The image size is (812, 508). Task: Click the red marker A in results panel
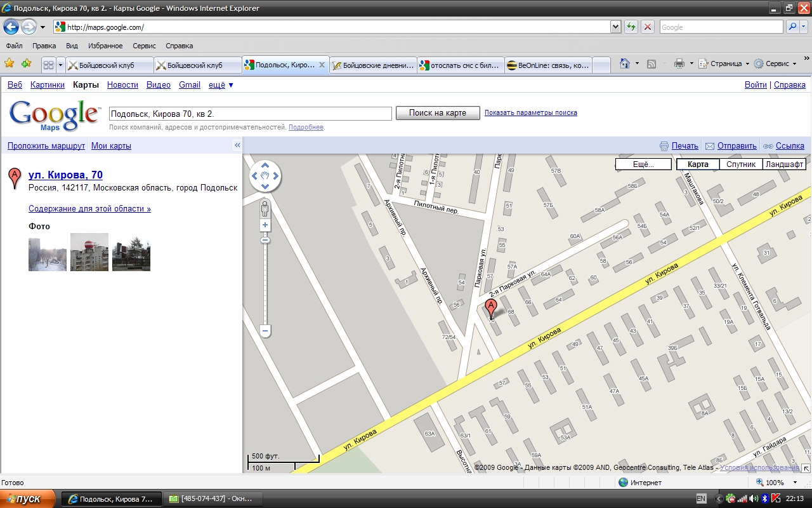click(14, 178)
